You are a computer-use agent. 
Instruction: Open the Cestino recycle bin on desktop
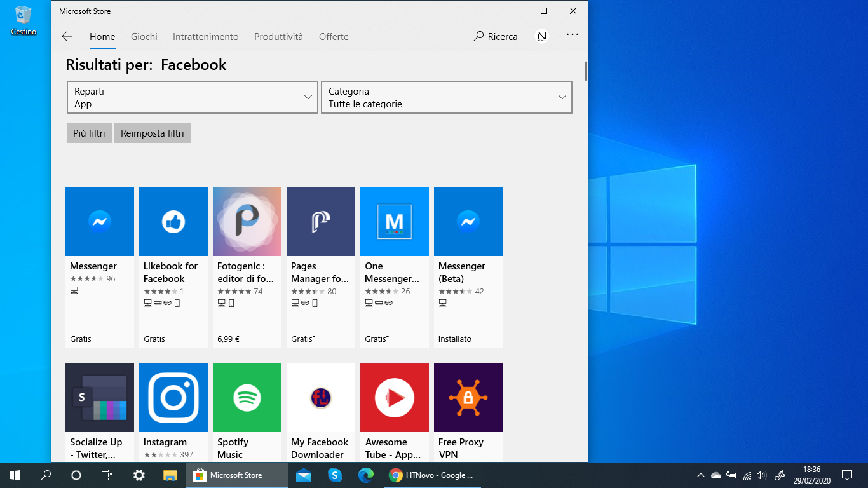pos(24,20)
